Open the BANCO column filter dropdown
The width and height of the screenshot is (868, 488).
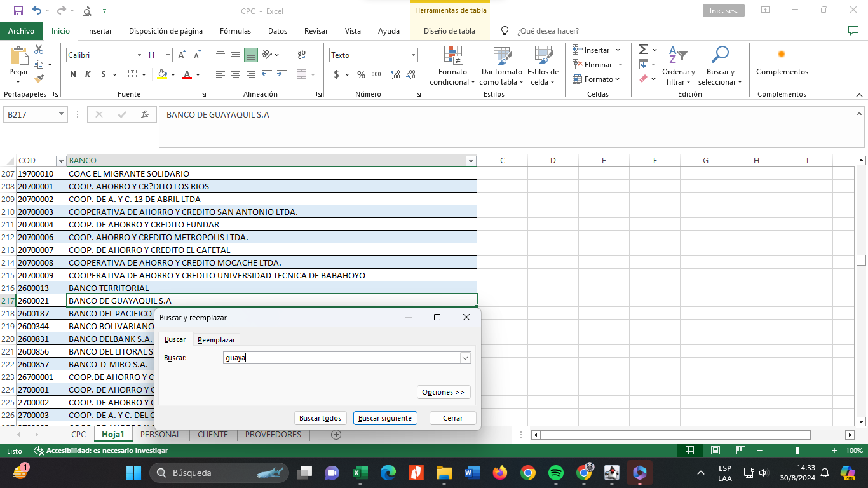470,161
